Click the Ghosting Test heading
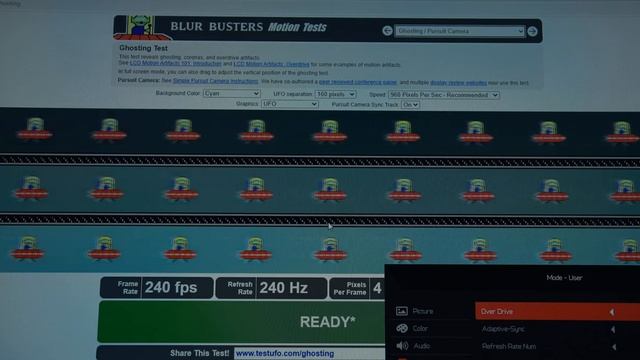Viewport: 640px width, 360px height. 143,48
